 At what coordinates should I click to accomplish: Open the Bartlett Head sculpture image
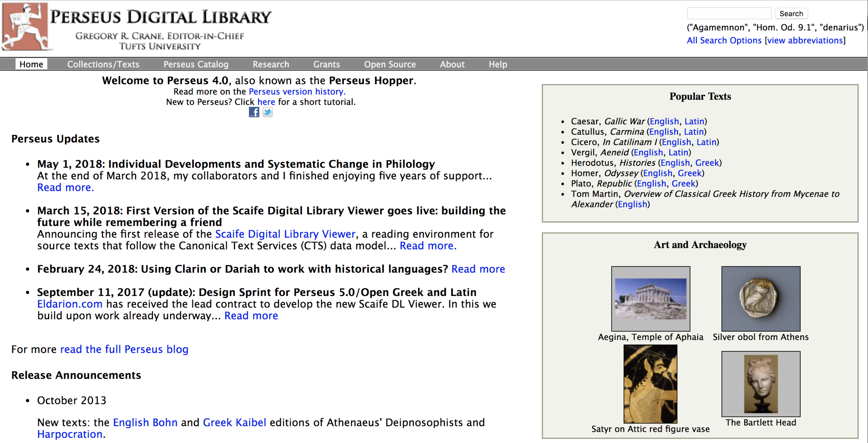click(x=760, y=384)
